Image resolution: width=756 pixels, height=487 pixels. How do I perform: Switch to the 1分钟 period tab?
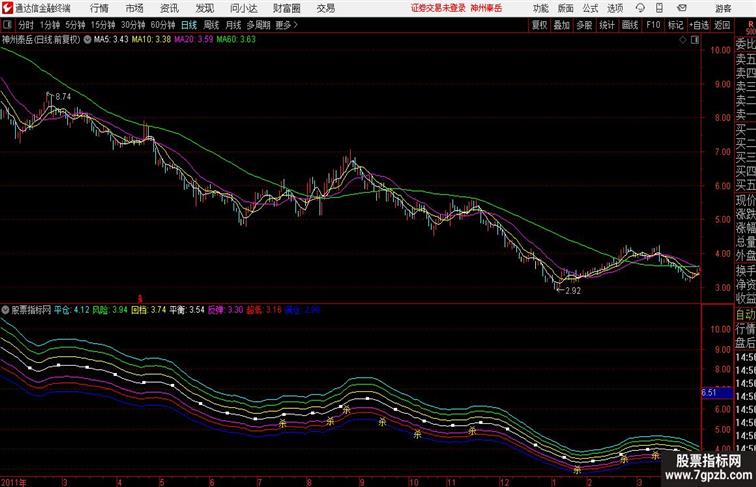(x=50, y=25)
